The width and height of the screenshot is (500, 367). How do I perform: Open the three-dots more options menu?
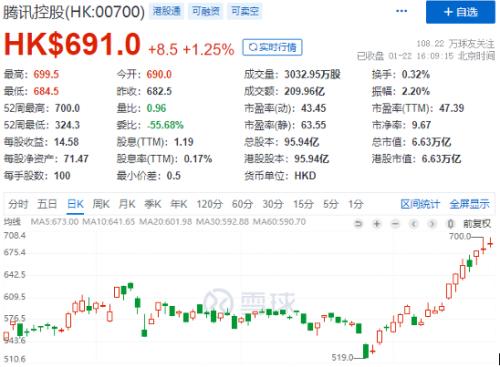tap(401, 11)
